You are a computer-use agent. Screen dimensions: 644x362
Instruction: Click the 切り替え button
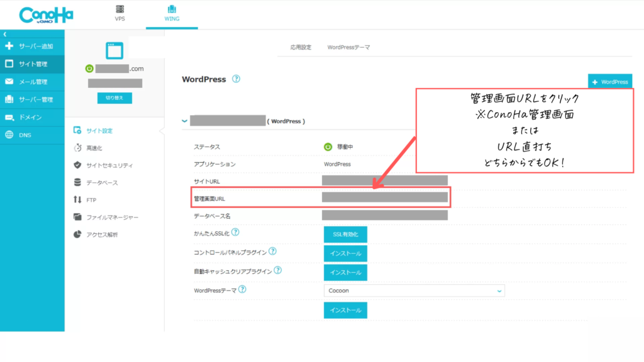point(114,98)
